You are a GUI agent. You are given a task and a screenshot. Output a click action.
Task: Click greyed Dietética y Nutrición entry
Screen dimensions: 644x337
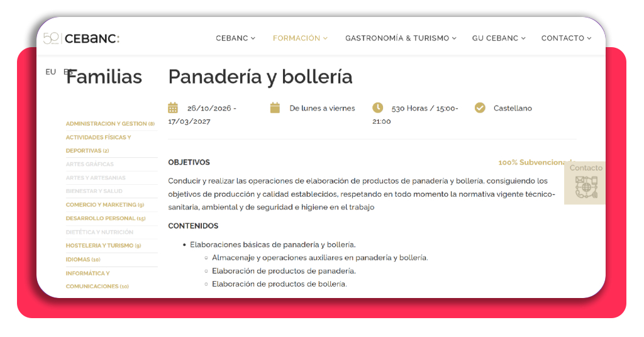click(99, 232)
